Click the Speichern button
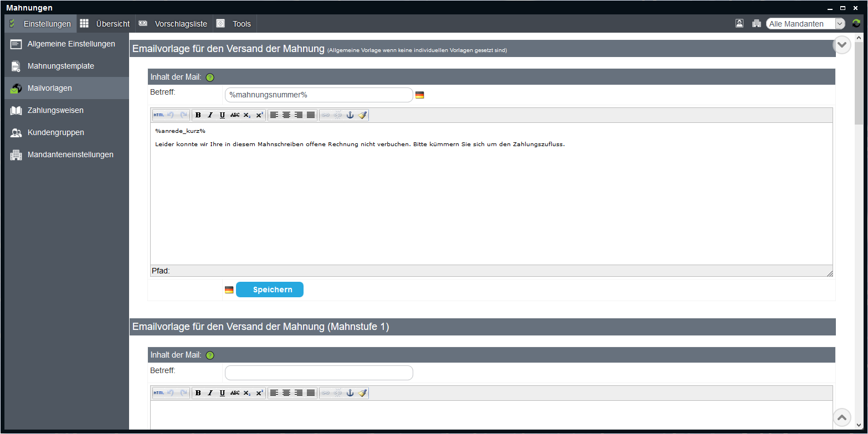868x434 pixels. [270, 290]
